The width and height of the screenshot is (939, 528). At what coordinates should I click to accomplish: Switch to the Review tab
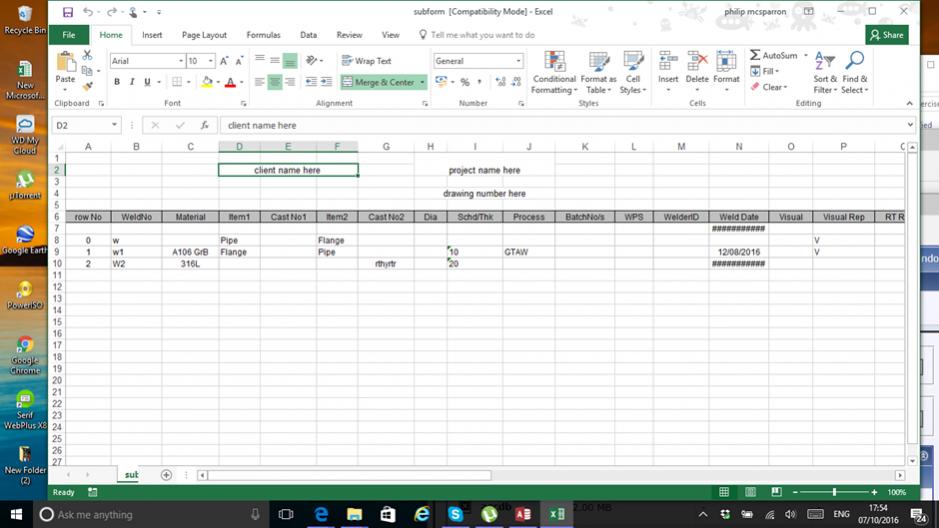349,35
